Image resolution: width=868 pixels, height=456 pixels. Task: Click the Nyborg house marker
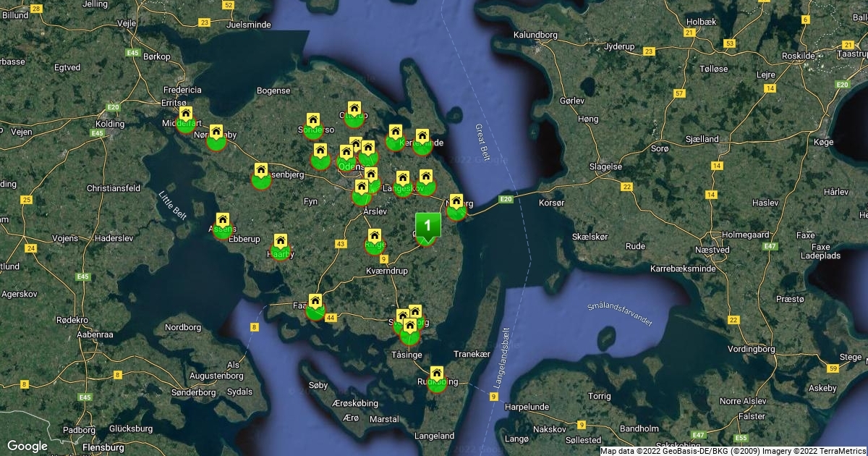456,202
